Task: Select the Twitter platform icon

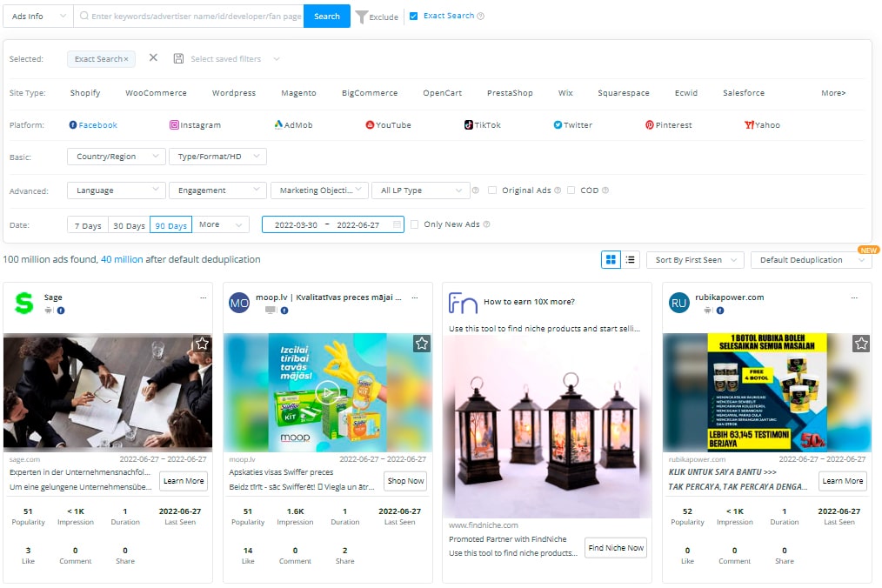Action: [558, 125]
